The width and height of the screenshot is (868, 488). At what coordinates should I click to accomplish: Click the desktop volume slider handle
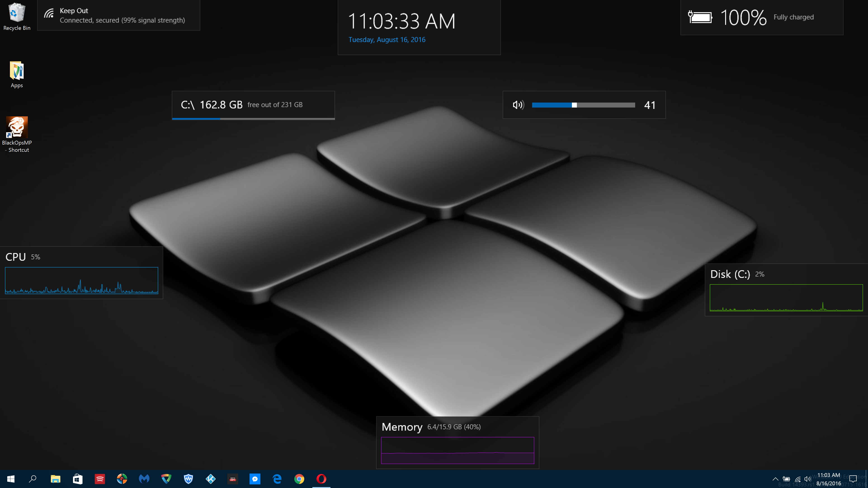click(574, 105)
